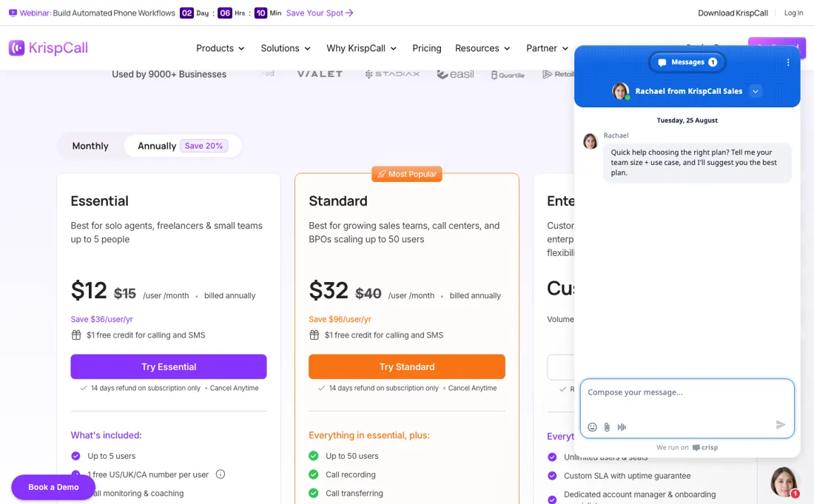Click the crisp logo in chat footer
Image resolution: width=814 pixels, height=504 pixels.
(x=705, y=448)
